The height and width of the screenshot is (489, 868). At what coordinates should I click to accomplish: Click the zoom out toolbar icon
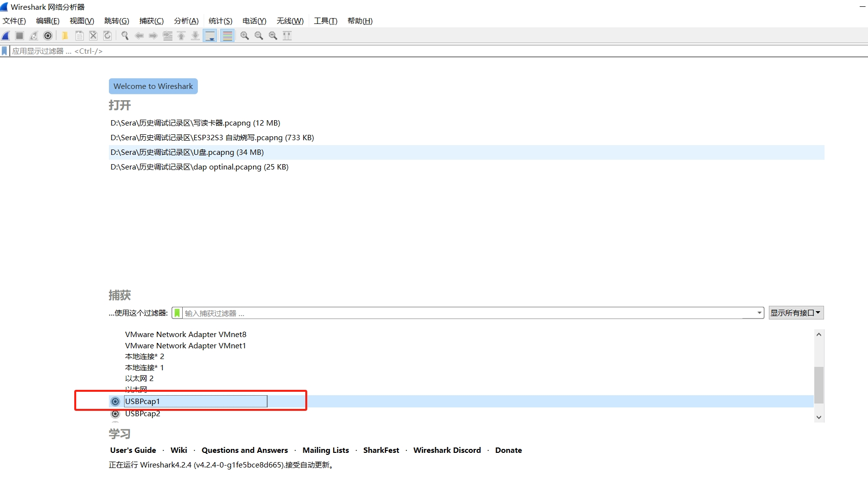point(259,36)
